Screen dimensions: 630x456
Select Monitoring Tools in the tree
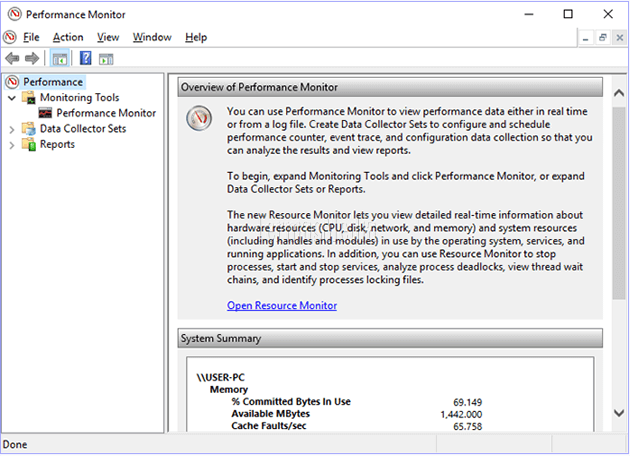[80, 98]
